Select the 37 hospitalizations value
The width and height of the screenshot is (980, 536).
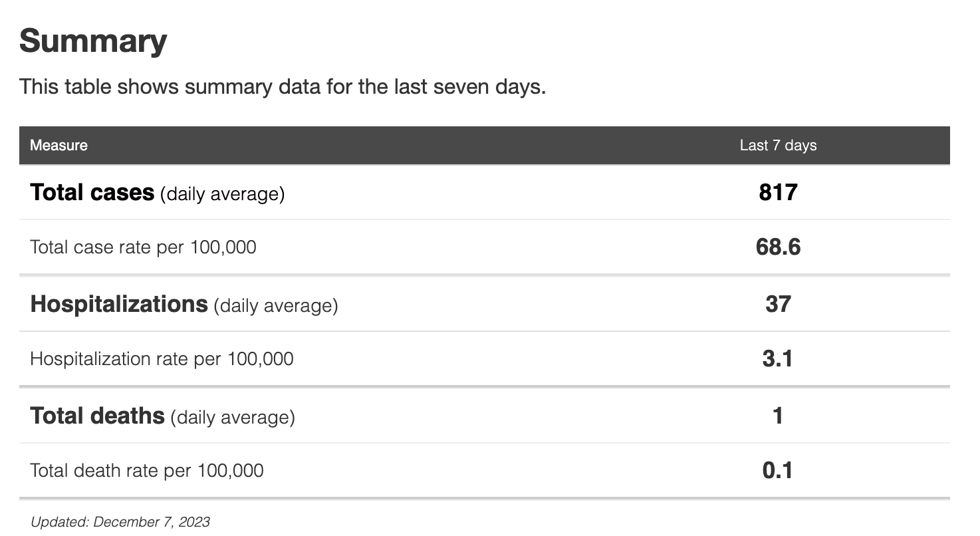click(x=778, y=305)
